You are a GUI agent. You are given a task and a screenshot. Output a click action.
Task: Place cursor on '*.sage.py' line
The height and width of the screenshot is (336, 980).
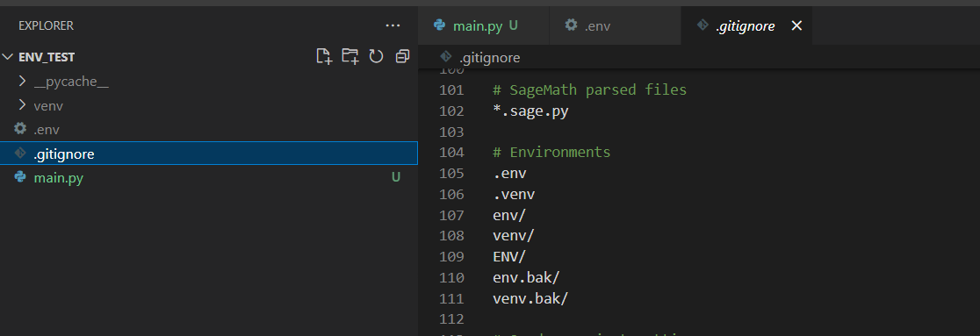point(530,111)
